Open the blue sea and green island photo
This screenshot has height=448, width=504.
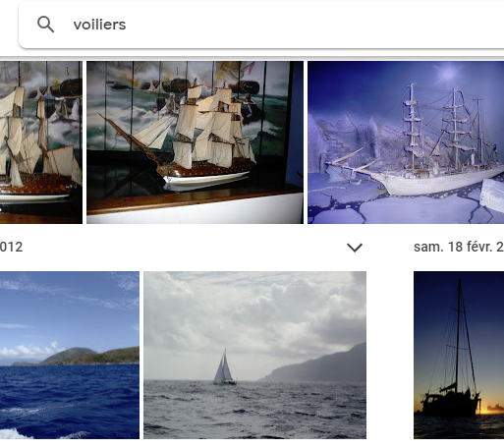pyautogui.click(x=70, y=355)
